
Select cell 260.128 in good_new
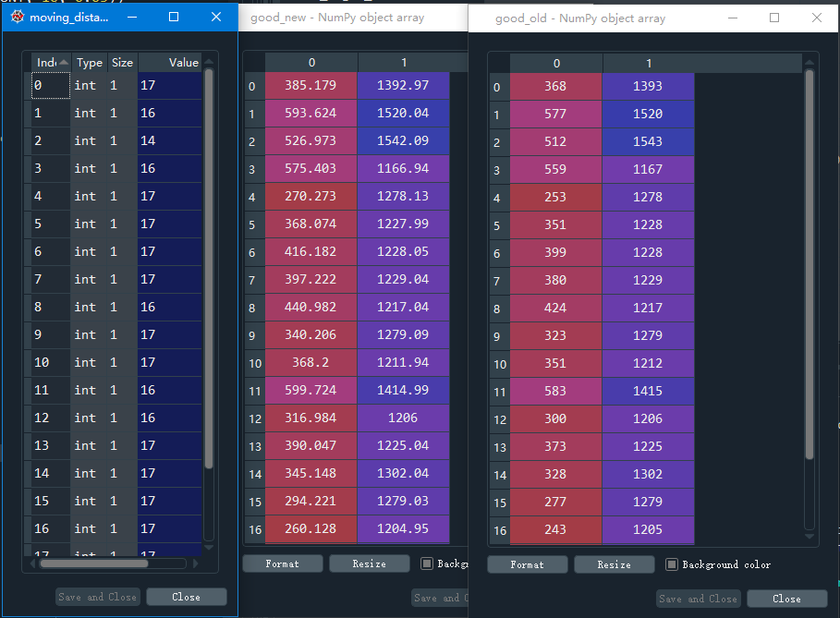(310, 528)
